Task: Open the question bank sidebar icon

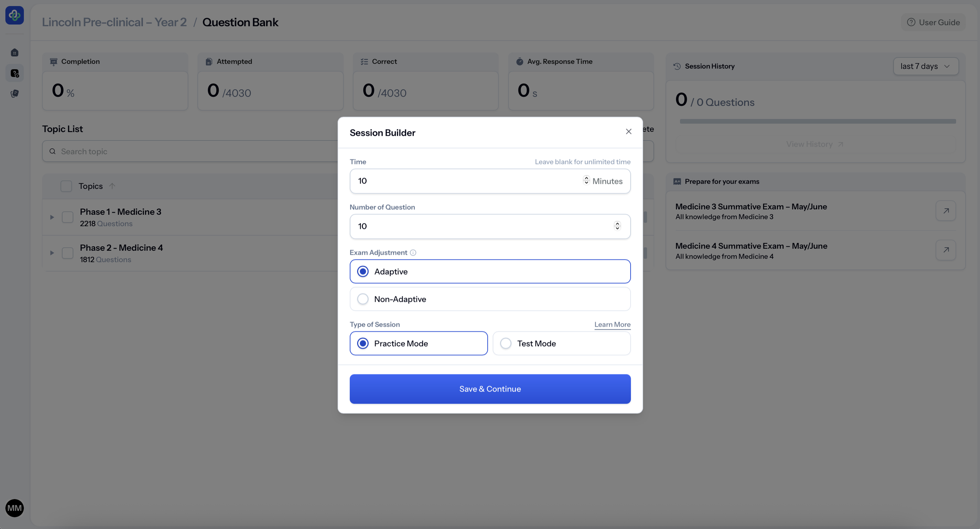Action: coord(14,73)
